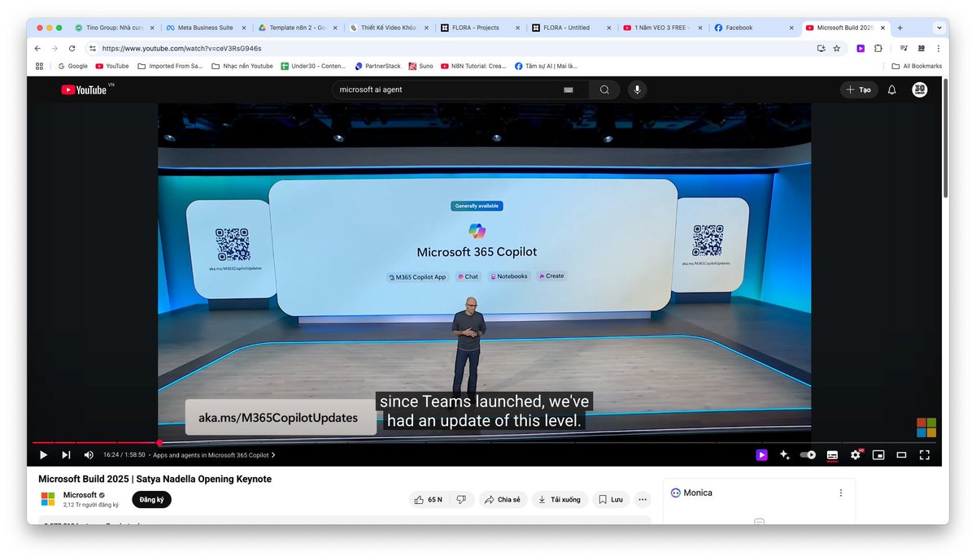This screenshot has width=976, height=560.
Task: Open a new browser tab
Action: pos(900,28)
